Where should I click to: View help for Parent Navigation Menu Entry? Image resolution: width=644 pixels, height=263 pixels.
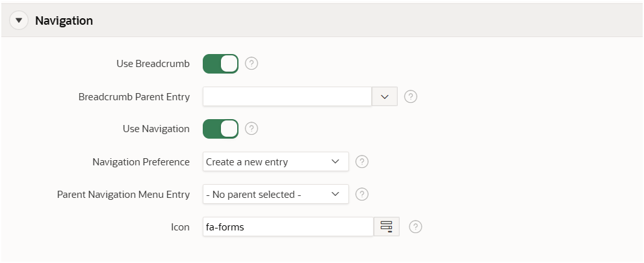(x=362, y=194)
